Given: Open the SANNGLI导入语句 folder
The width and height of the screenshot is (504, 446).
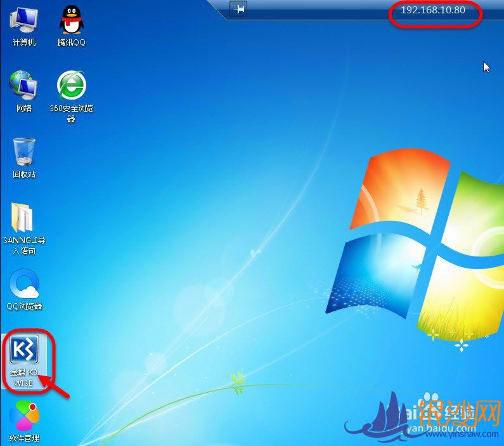Looking at the screenshot, I should pos(24,218).
